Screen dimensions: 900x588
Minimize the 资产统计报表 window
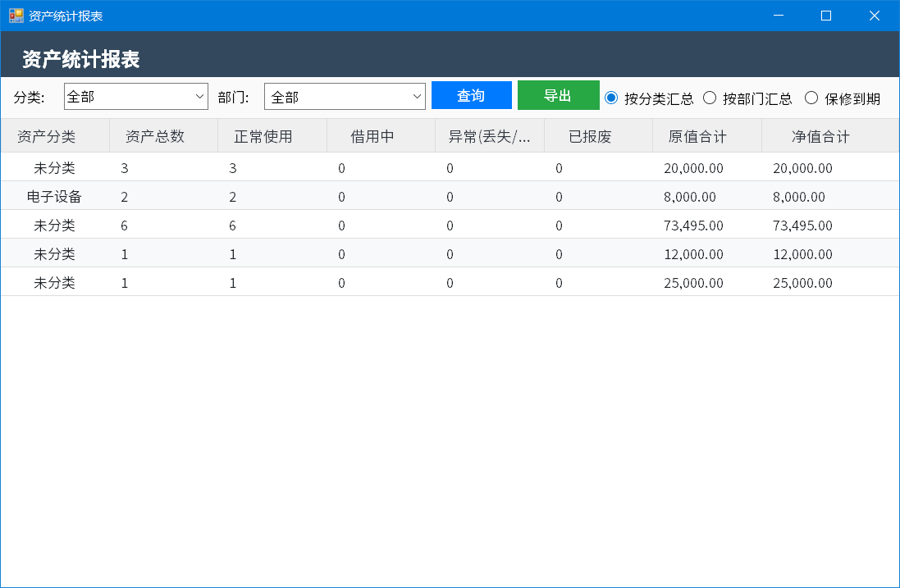click(x=779, y=16)
